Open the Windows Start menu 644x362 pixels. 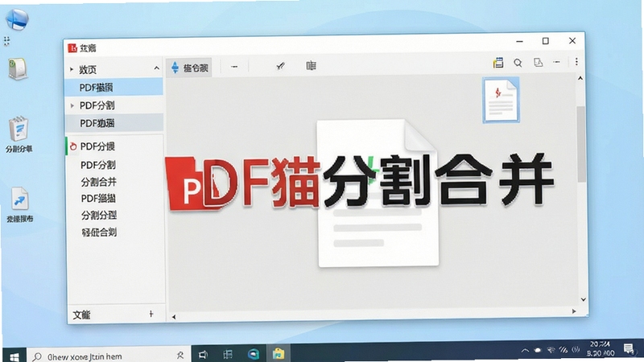coord(14,357)
